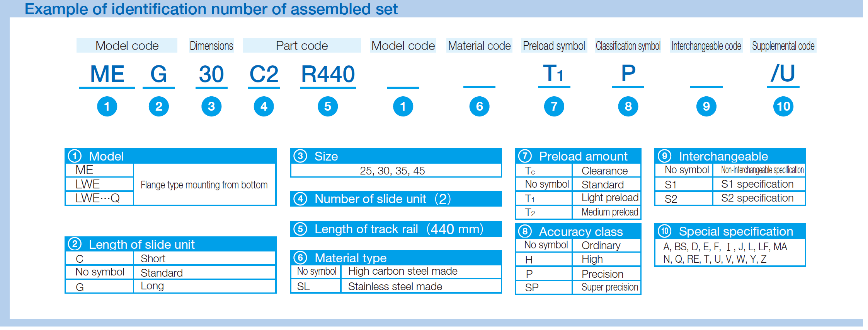Image resolution: width=868 pixels, height=330 pixels.
Task: Click the Part code label
Action: [302, 46]
